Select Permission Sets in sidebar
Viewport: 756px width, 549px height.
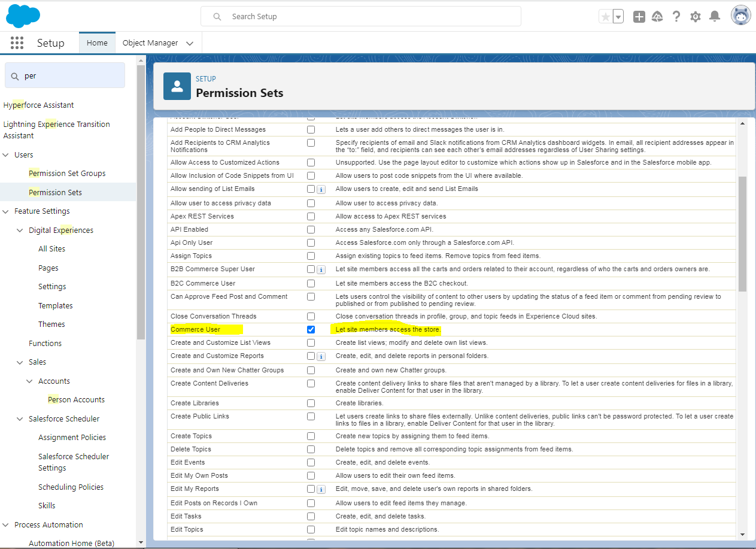55,192
